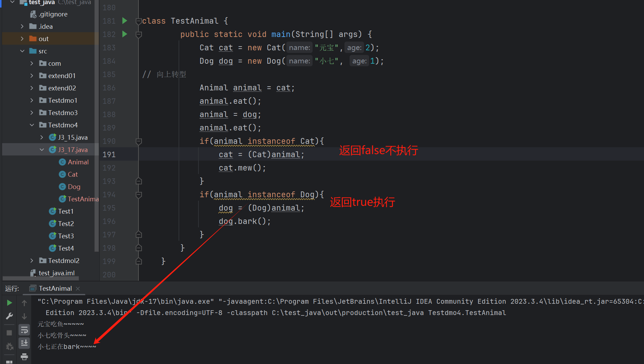Click fold end marker at line 193
Screen dimensions: 644x364
click(139, 181)
